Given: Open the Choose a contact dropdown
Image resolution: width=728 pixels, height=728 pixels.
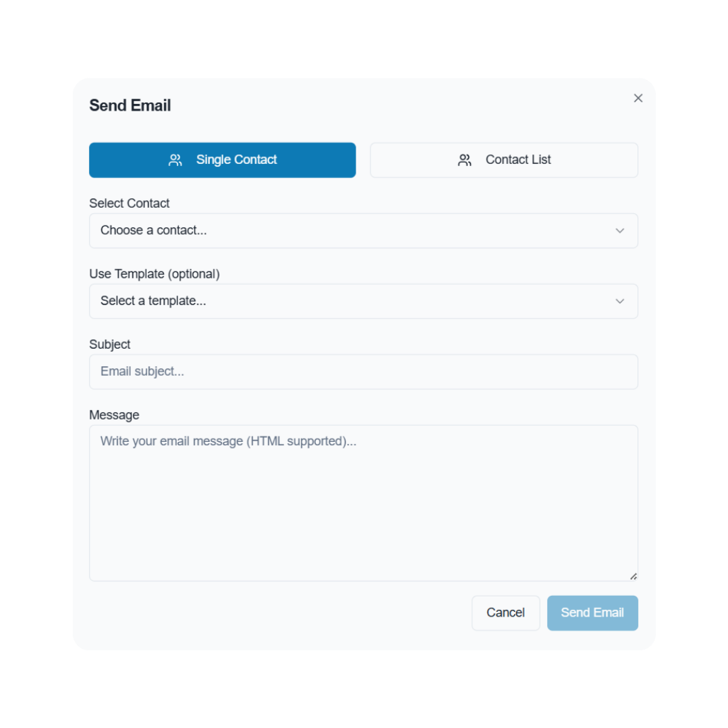Looking at the screenshot, I should (364, 231).
